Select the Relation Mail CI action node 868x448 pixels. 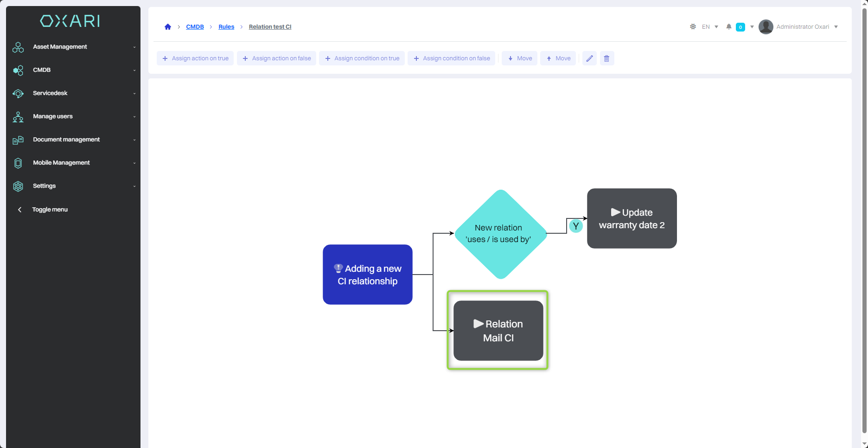(498, 331)
